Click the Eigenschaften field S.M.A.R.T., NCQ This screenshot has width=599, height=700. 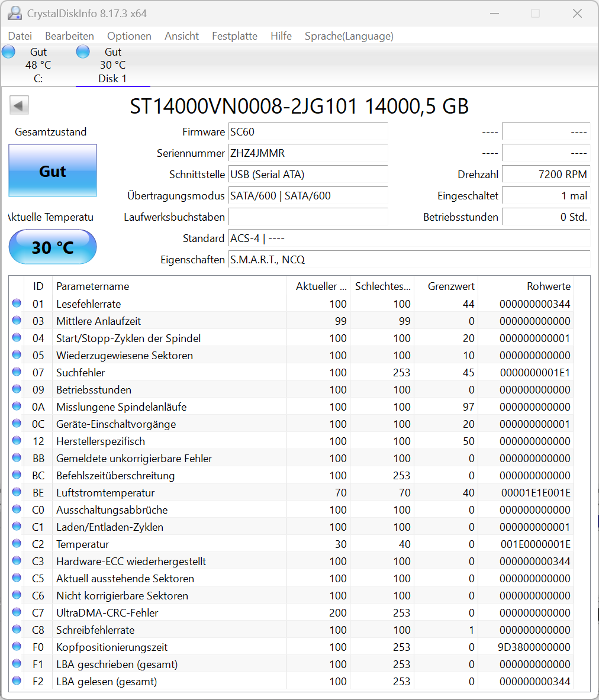pos(409,259)
